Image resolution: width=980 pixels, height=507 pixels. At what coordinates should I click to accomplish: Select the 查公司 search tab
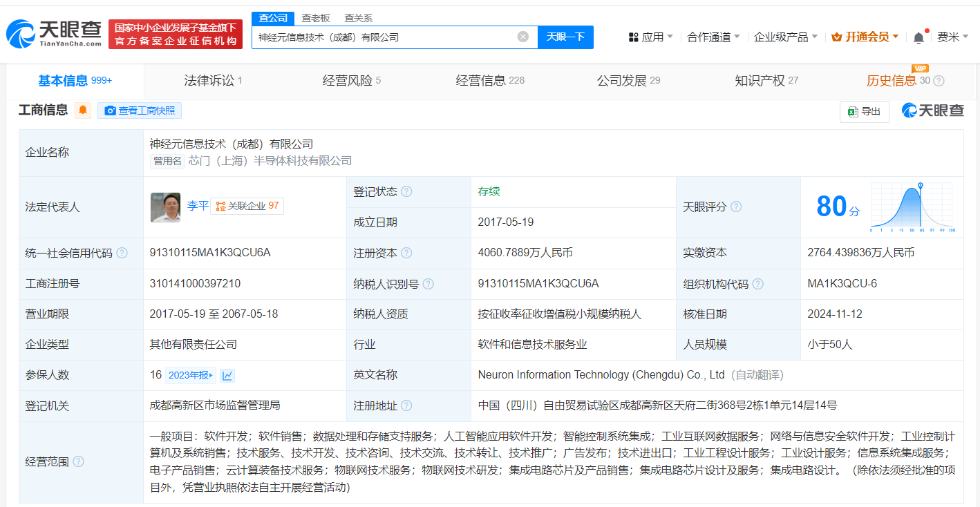pyautogui.click(x=273, y=18)
